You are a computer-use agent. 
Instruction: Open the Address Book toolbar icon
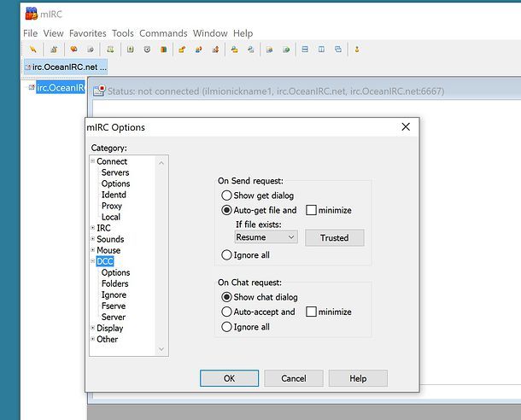(130, 50)
